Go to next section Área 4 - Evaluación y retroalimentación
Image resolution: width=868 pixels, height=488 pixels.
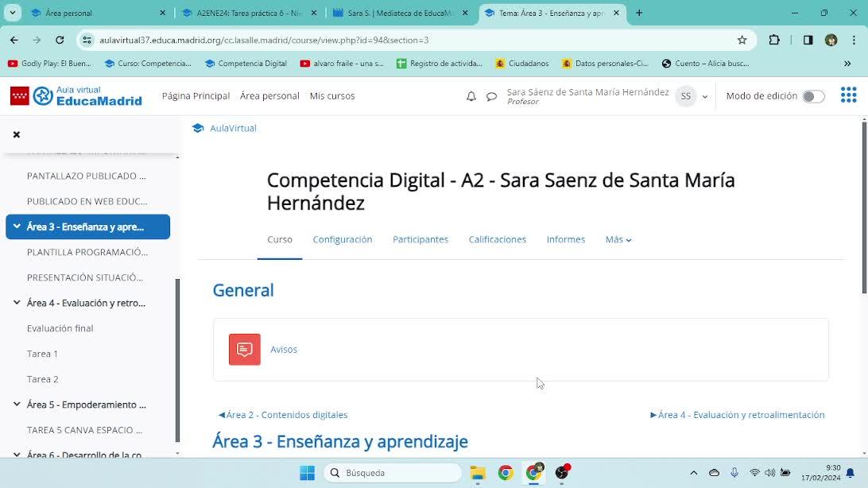(738, 414)
